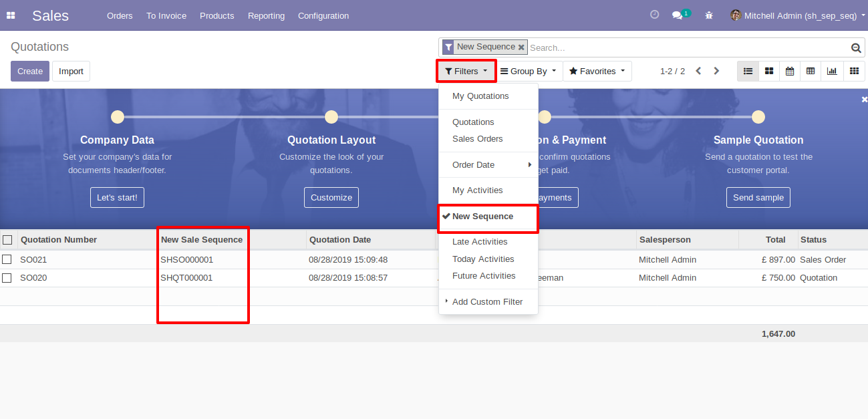Select the My Activities filter
Image resolution: width=868 pixels, height=419 pixels.
pyautogui.click(x=488, y=190)
